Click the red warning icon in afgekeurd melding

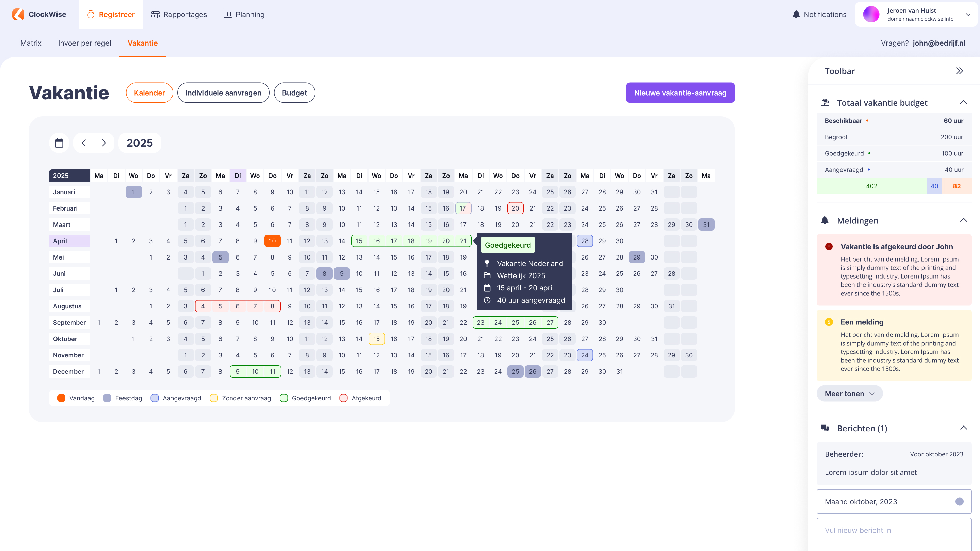[829, 246]
